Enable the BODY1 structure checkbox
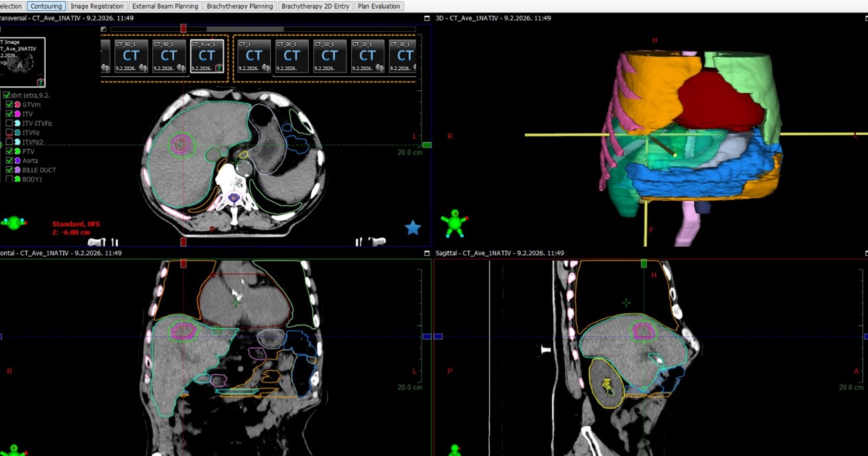The height and width of the screenshot is (456, 868). 9,179
